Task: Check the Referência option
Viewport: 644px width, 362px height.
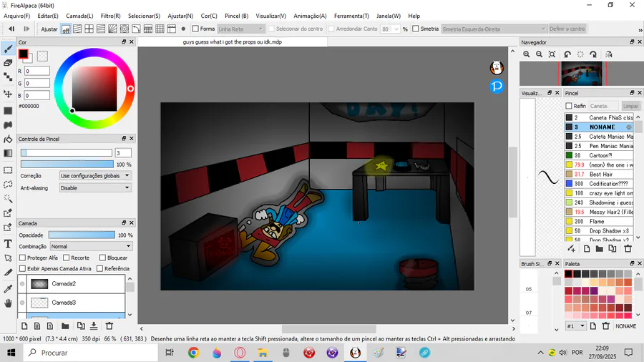Action: (x=99, y=268)
